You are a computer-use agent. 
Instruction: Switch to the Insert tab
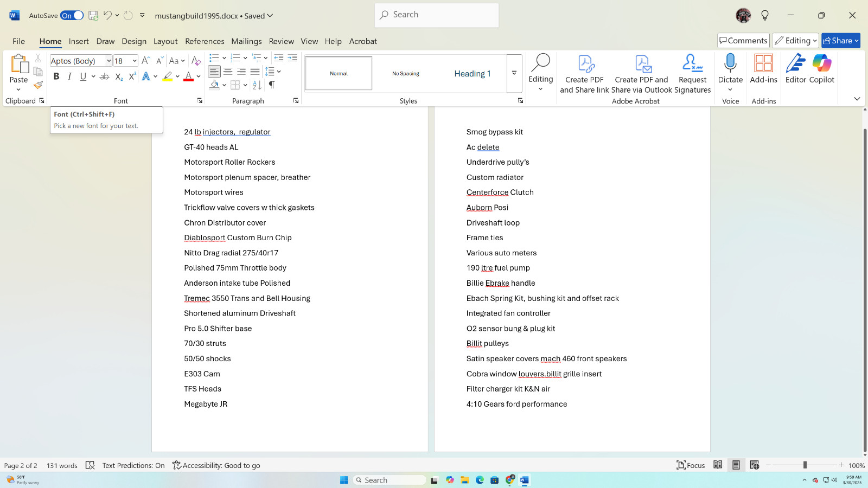pyautogui.click(x=79, y=41)
